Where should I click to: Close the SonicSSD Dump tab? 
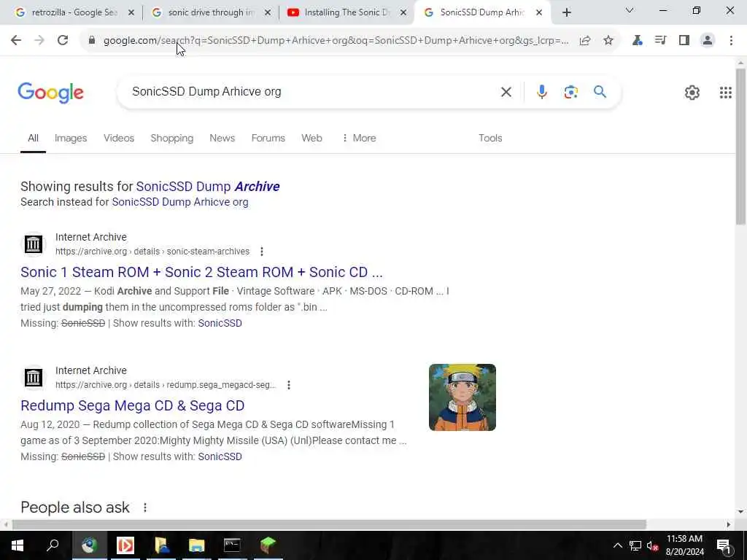[539, 13]
